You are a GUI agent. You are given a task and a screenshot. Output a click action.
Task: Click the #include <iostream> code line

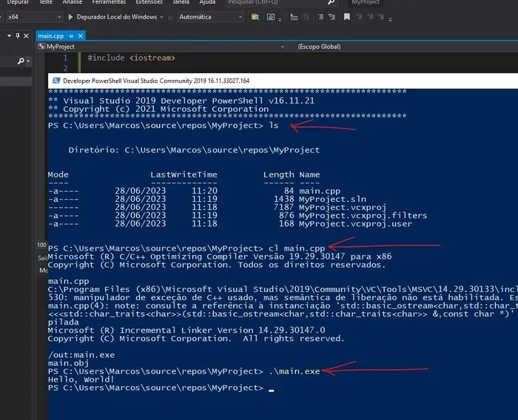[131, 58]
